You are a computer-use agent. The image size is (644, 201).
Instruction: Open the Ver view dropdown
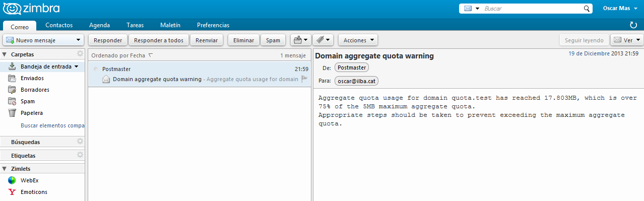coord(627,40)
